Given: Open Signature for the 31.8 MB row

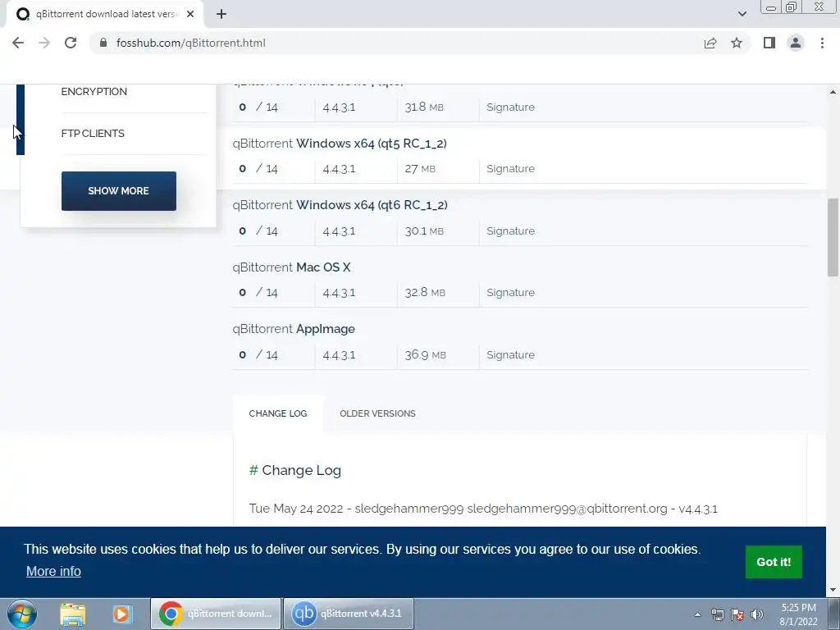Looking at the screenshot, I should pyautogui.click(x=510, y=107).
